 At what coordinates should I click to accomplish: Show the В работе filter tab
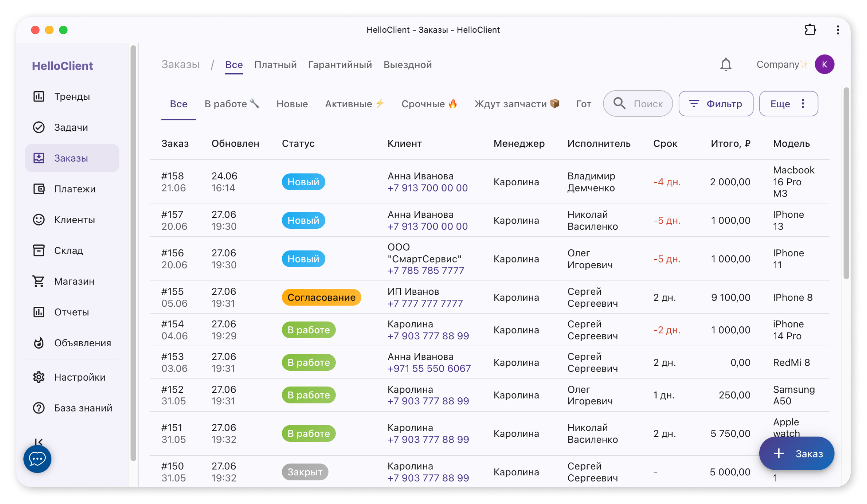[231, 104]
